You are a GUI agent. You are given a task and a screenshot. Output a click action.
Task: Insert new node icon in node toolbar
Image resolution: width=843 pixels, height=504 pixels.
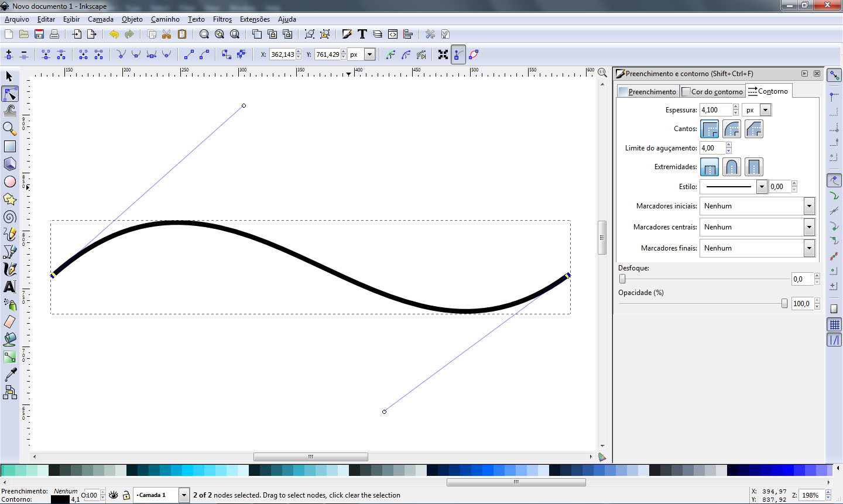click(x=9, y=54)
